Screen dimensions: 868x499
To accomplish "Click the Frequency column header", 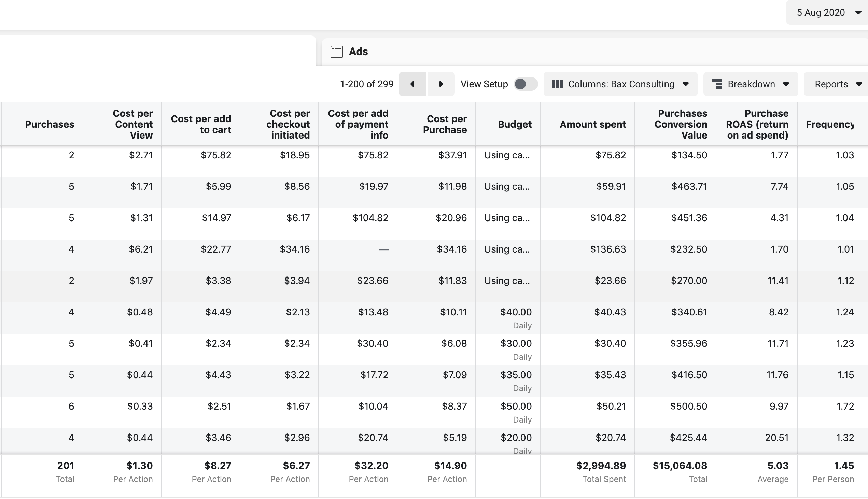I will click(x=830, y=124).
